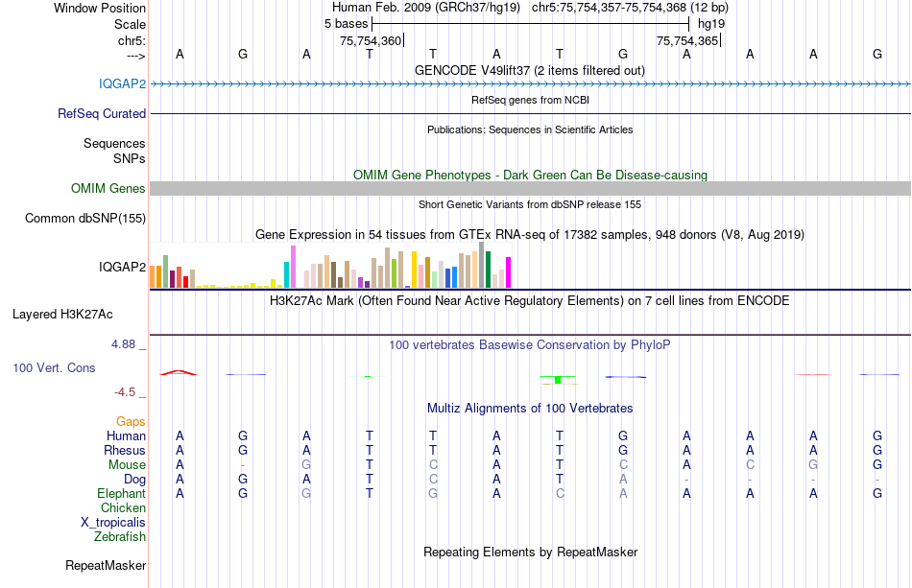The width and height of the screenshot is (912, 588).
Task: Click the gray OMIM Genes bar
Action: click(x=530, y=188)
